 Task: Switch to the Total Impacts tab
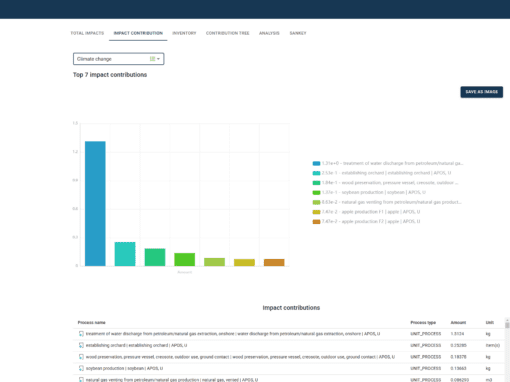(87, 33)
